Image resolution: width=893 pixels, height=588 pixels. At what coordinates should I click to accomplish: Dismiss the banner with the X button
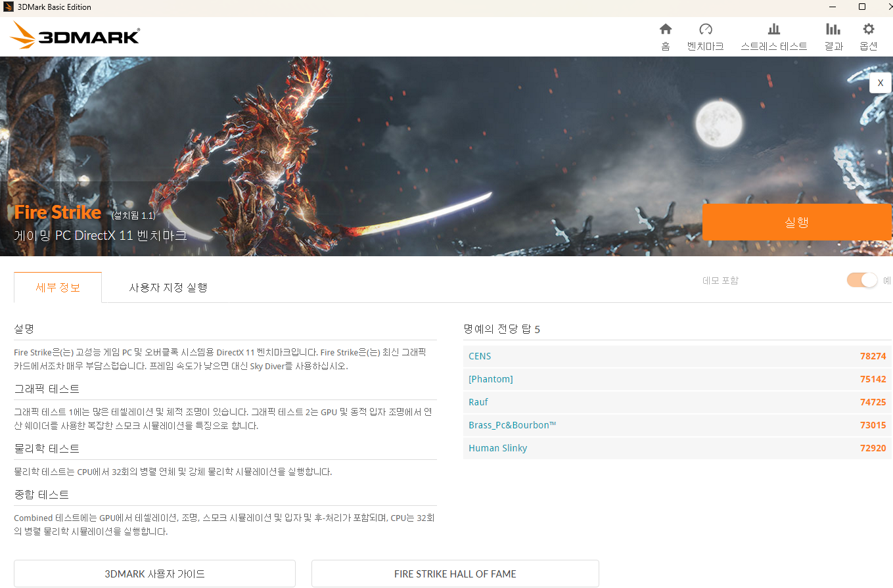click(881, 83)
